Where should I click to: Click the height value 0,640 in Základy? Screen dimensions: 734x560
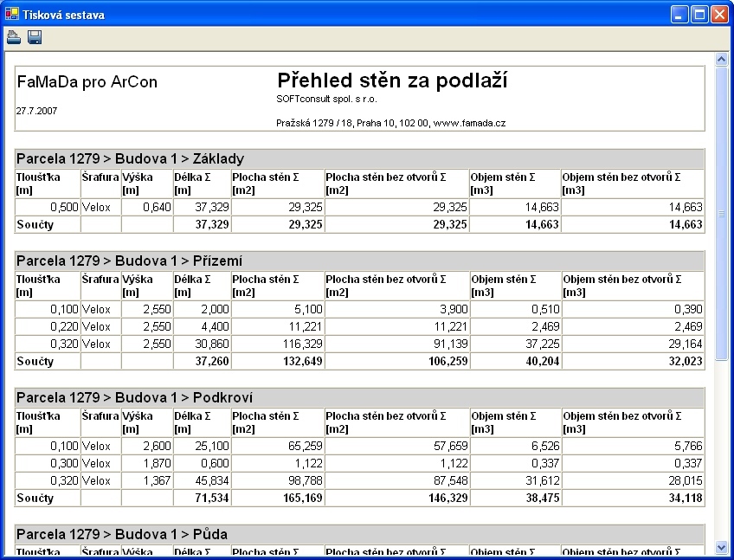[157, 207]
